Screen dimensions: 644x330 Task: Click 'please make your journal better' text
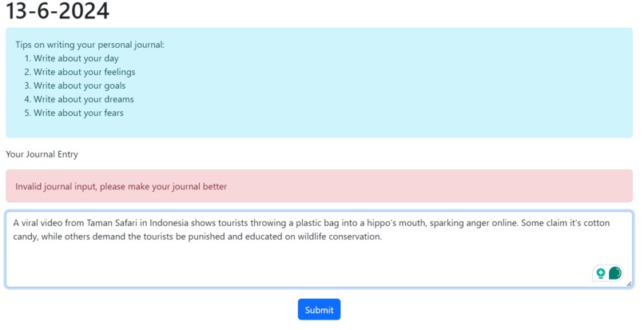[164, 186]
